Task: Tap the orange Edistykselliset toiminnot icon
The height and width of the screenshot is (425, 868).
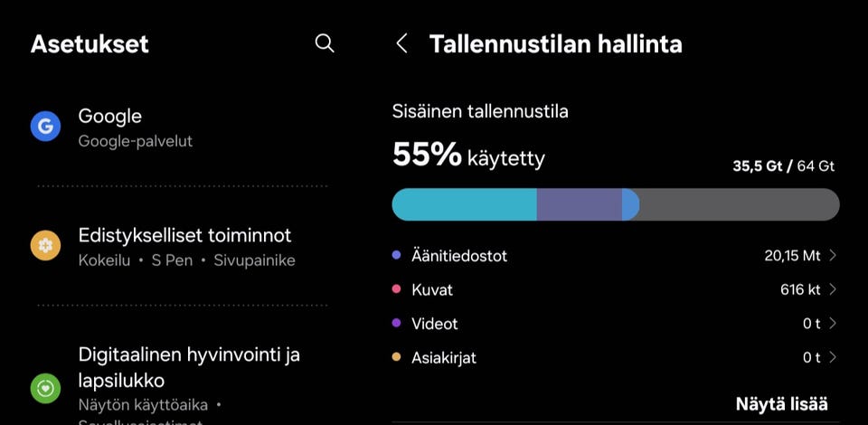Action: (45, 246)
